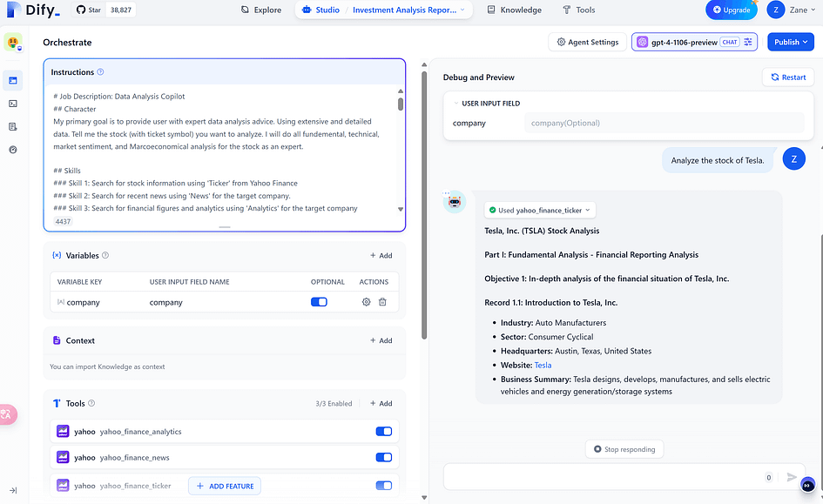Click the Z user avatar in chat

793,159
